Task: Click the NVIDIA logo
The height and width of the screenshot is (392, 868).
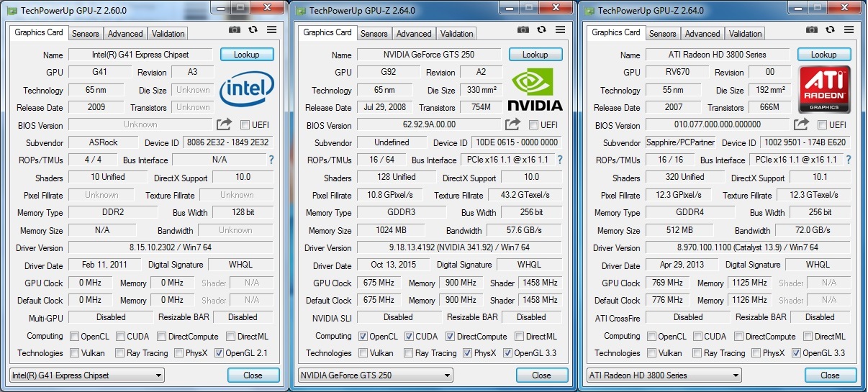Action: pyautogui.click(x=535, y=89)
